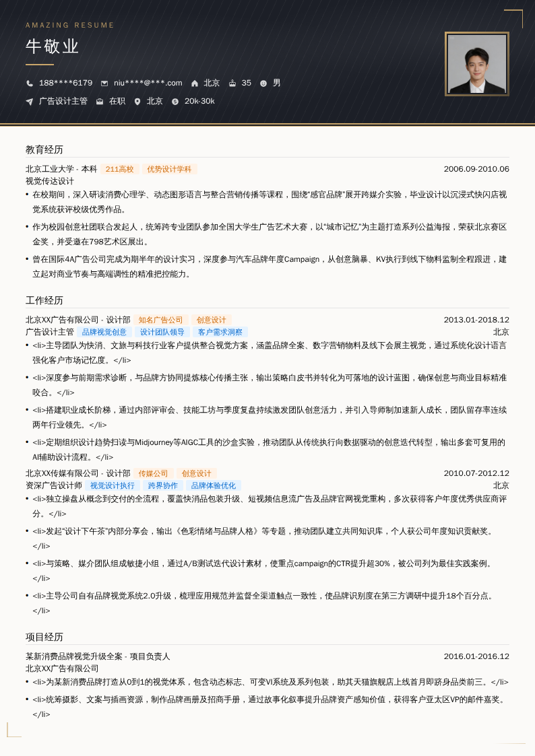This screenshot has width=535, height=756.
Task: Click the location pin icon
Action: (137, 102)
